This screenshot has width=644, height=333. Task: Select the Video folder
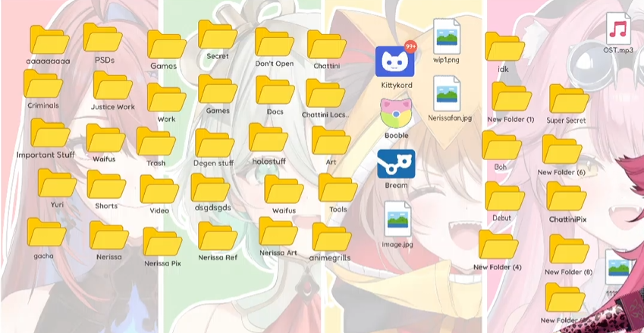click(x=159, y=189)
